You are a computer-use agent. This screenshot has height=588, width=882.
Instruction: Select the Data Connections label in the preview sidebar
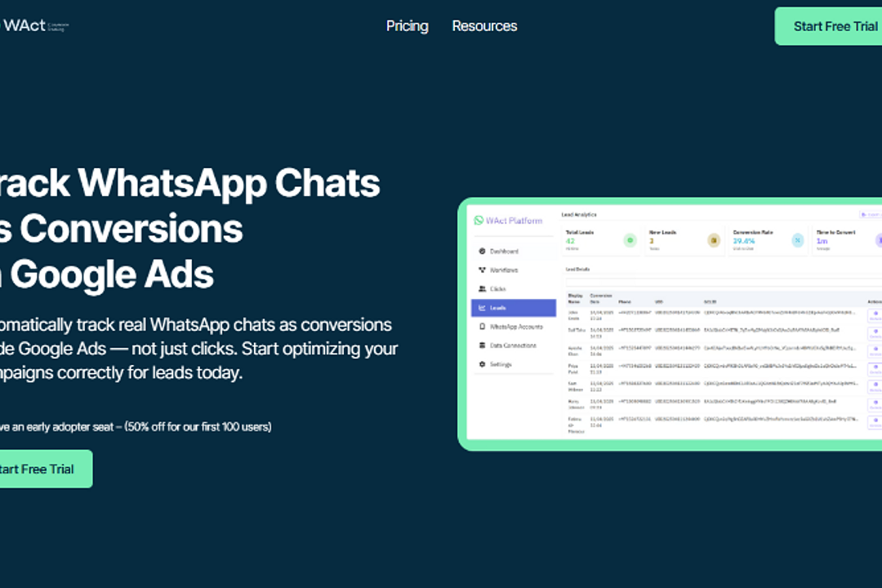click(513, 345)
